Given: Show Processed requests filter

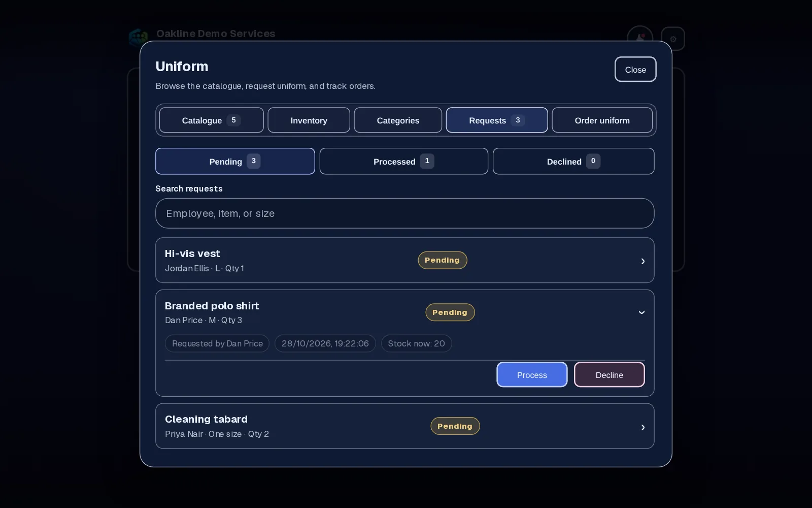Looking at the screenshot, I should click(x=403, y=162).
